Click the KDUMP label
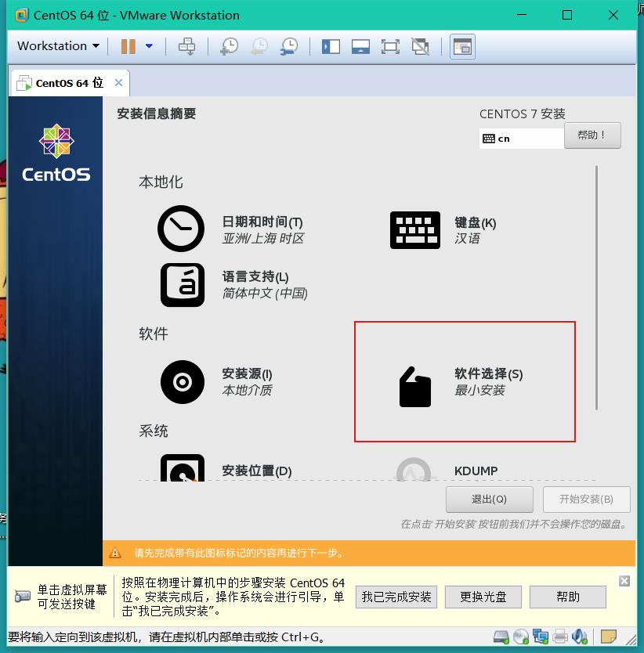 476,471
